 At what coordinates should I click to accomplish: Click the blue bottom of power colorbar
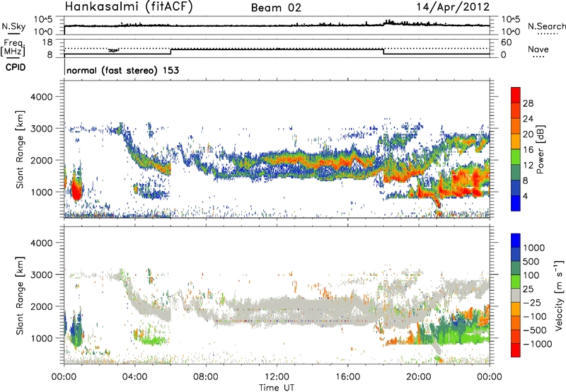click(516, 203)
